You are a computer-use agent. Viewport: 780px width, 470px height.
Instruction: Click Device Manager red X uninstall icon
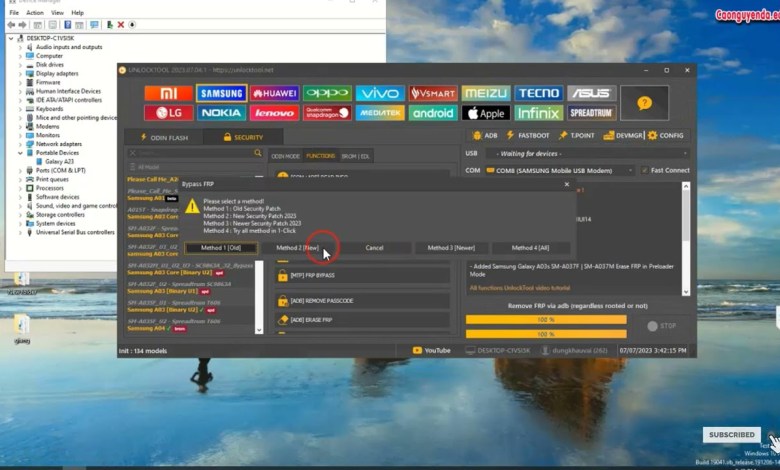[120, 24]
